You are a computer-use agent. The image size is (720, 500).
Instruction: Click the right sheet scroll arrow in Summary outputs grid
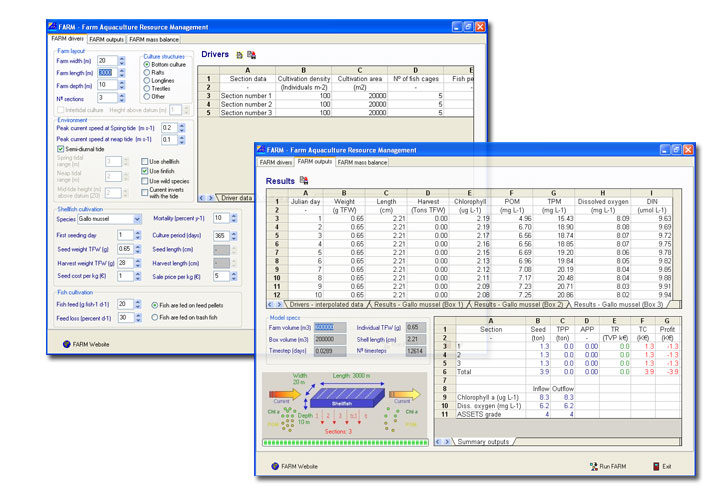click(447, 442)
